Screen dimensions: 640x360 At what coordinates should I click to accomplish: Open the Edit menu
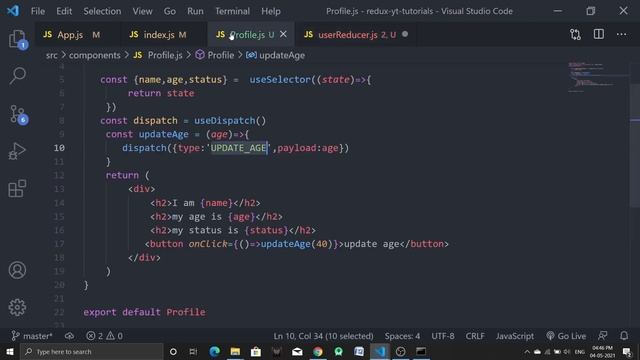pyautogui.click(x=64, y=11)
